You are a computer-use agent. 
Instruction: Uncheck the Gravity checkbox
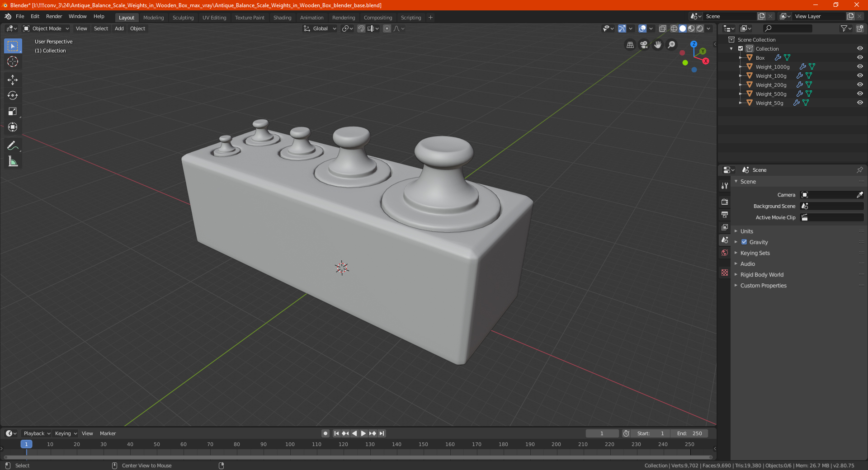tap(744, 242)
